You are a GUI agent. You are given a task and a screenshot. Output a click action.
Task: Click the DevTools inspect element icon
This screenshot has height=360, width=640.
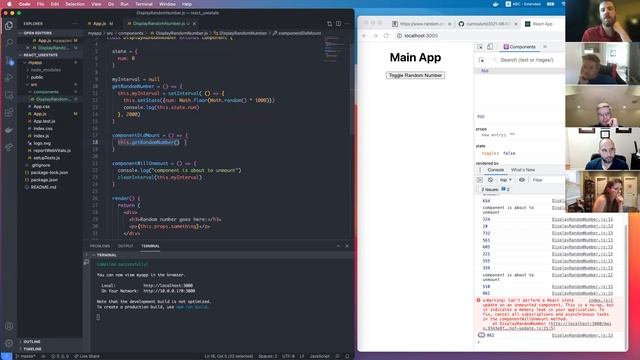tap(480, 47)
